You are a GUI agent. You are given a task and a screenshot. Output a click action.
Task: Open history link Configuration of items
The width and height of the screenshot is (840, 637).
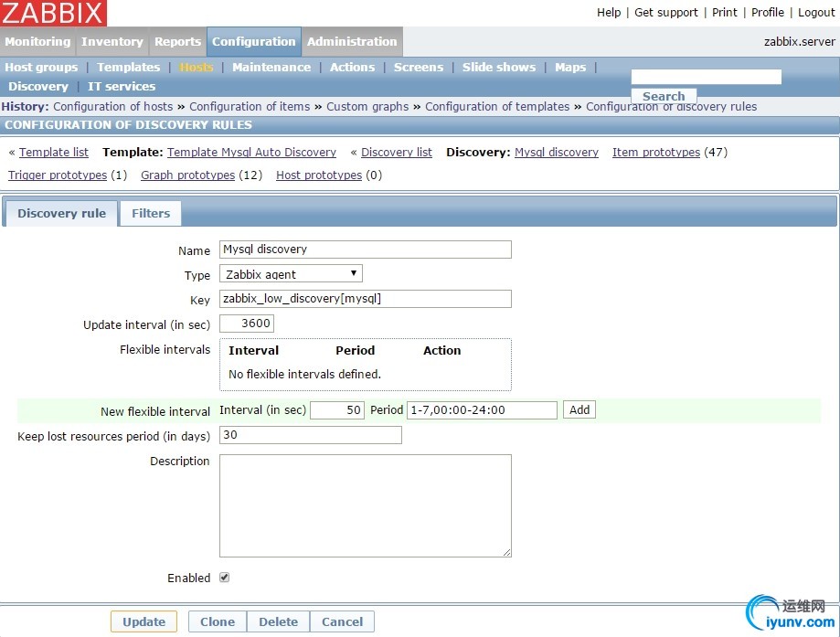pyautogui.click(x=250, y=107)
